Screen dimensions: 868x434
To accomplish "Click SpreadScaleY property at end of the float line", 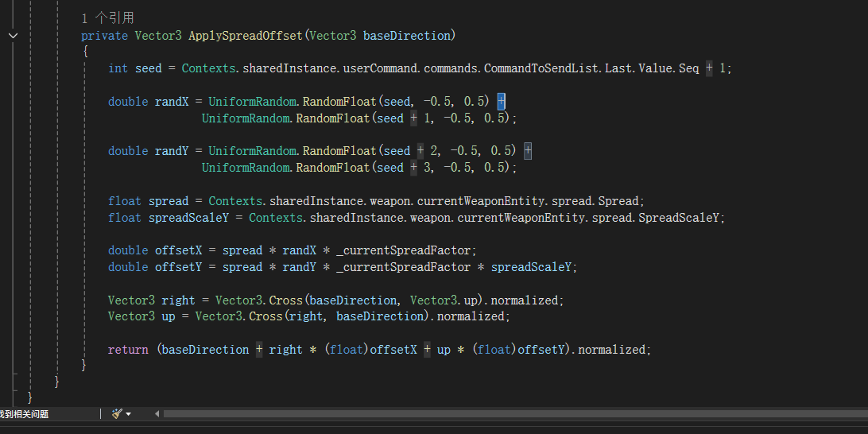I will pyautogui.click(x=681, y=218).
